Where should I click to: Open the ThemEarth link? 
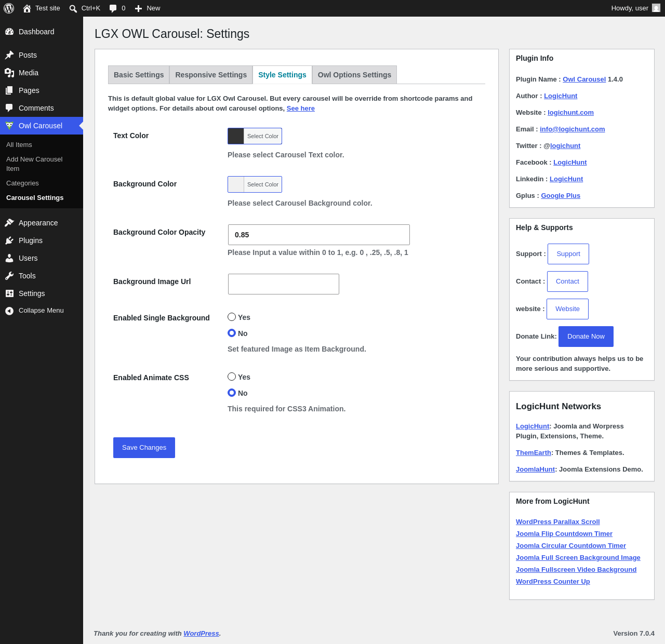(534, 453)
